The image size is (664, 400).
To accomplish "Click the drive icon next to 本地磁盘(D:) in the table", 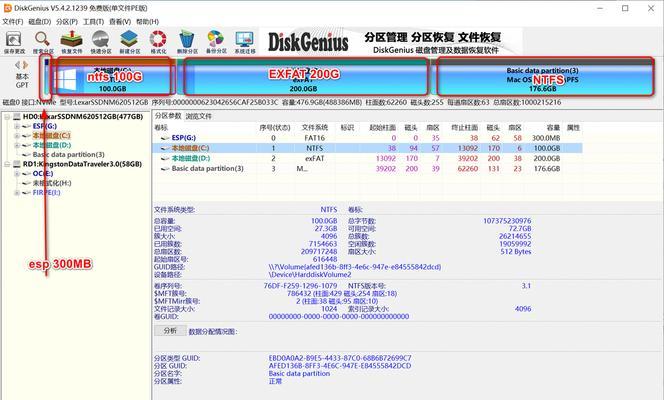I will 165,158.
